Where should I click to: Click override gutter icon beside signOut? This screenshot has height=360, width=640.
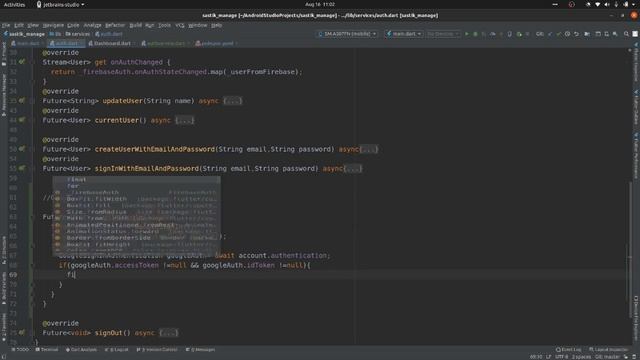(x=22, y=333)
